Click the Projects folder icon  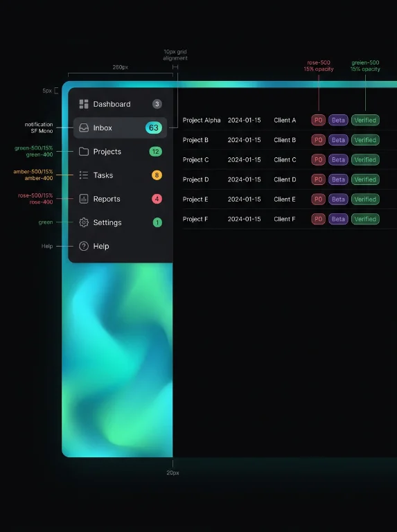pyautogui.click(x=84, y=152)
